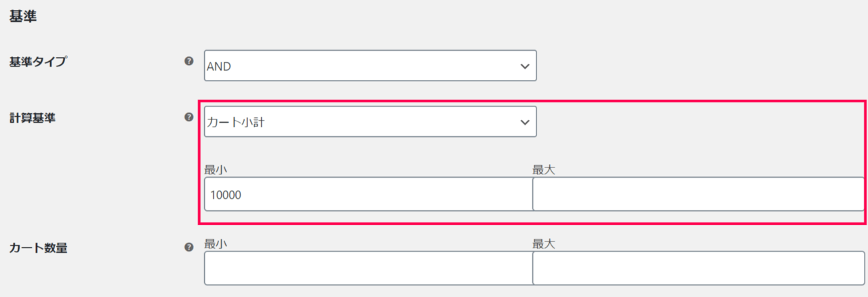Click the 基準タイプ row label

click(38, 62)
